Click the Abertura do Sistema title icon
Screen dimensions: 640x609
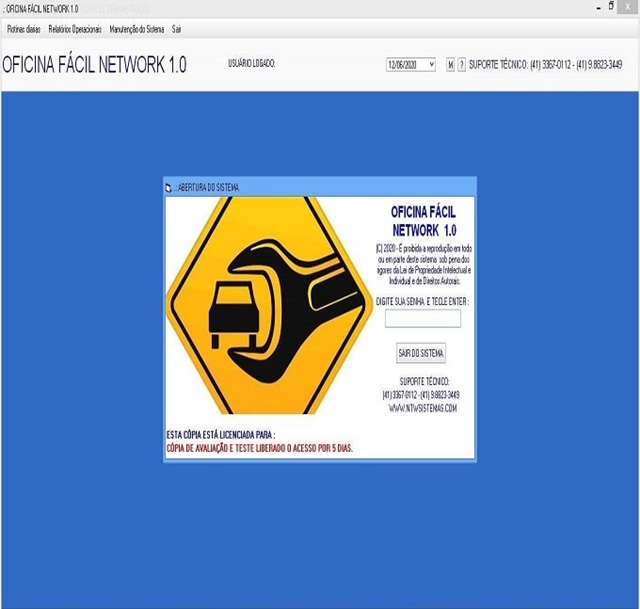coord(169,187)
